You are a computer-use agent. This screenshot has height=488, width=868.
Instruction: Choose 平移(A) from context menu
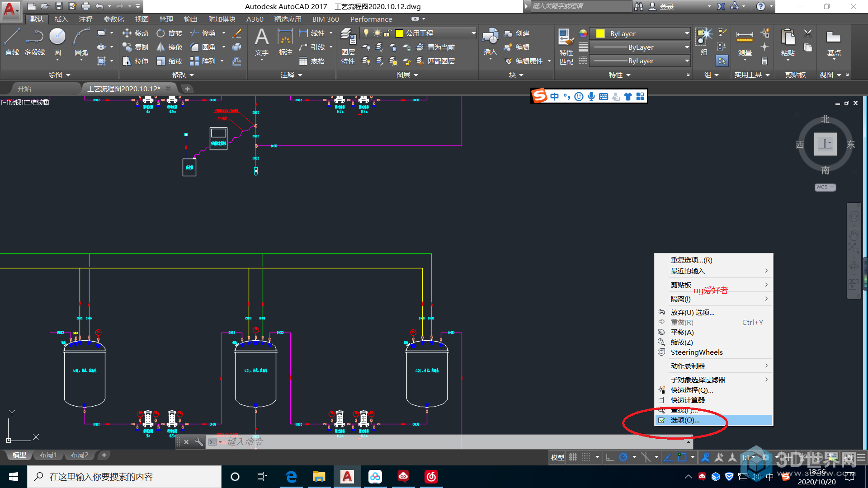[x=714, y=333]
